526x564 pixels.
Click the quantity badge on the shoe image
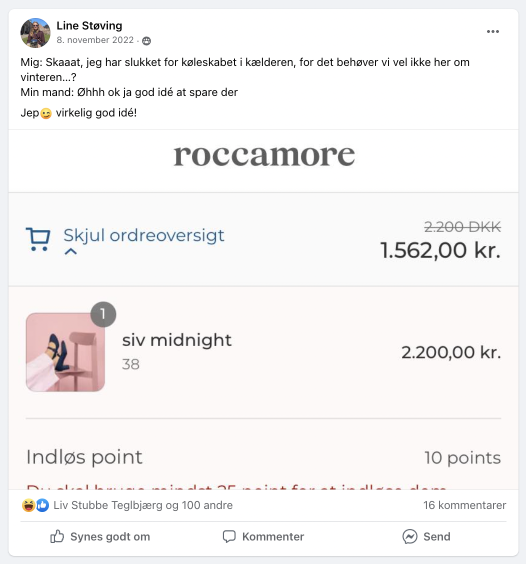point(103,314)
